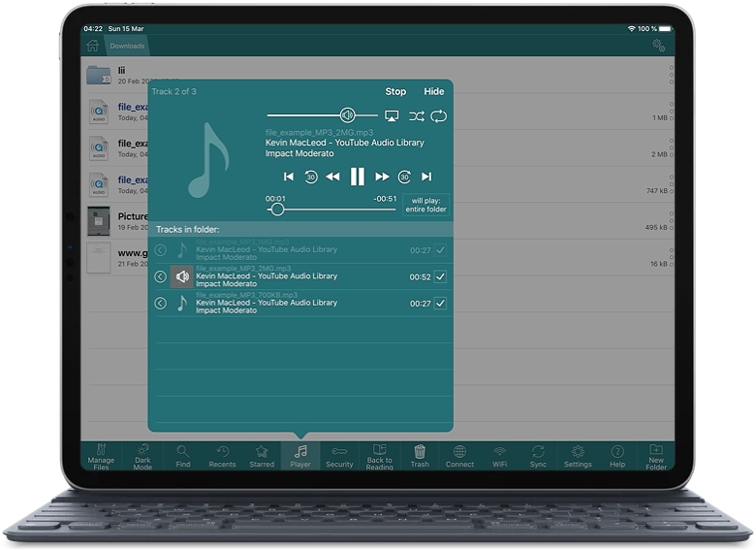Start Sync from the toolbar
Viewport: 756px width, 550px height.
coord(538,456)
